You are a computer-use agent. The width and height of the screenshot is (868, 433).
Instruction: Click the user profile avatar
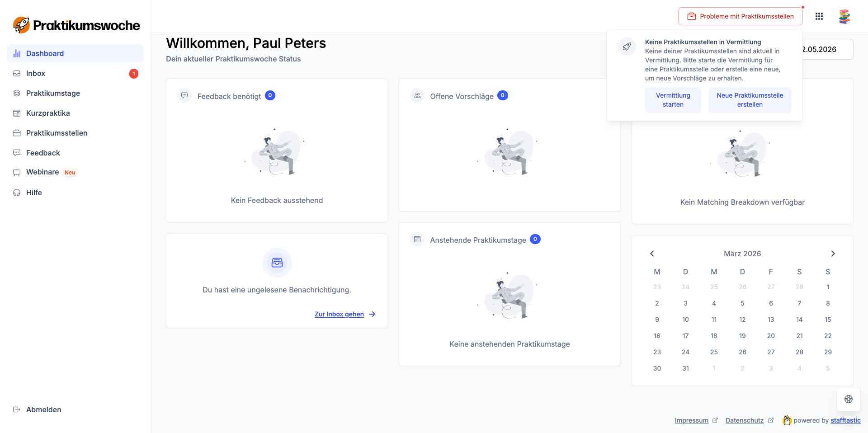(844, 16)
